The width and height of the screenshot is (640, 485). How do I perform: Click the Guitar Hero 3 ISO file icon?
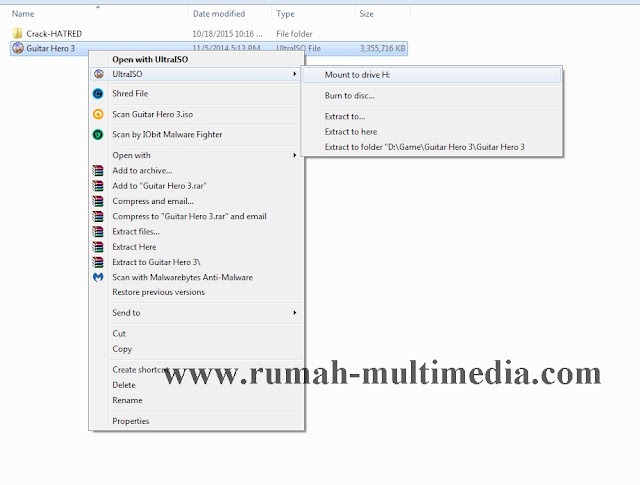tap(18, 48)
